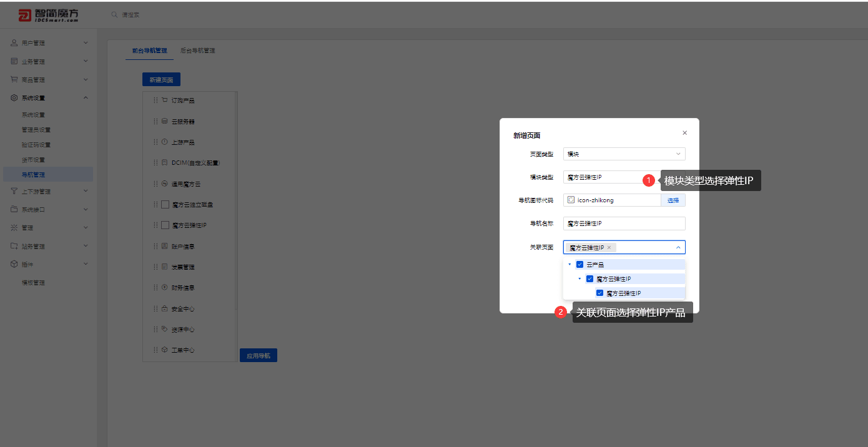Click the search magnifier icon in top bar

[x=114, y=14]
